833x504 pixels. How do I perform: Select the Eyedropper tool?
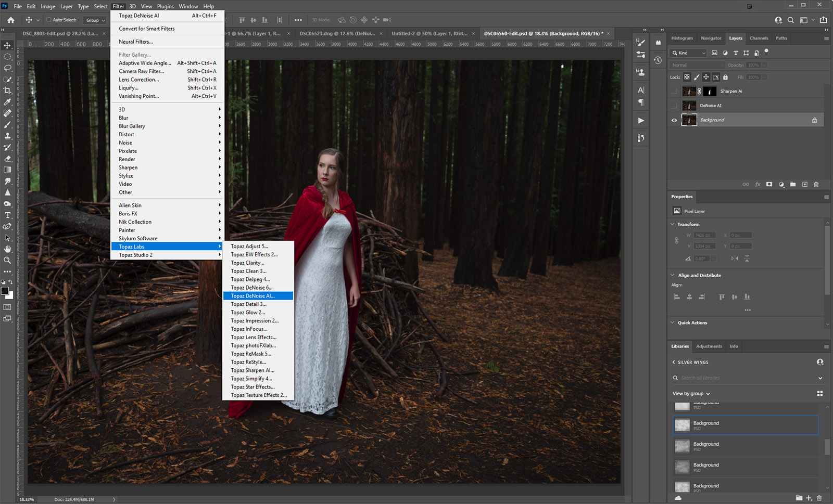click(x=7, y=102)
